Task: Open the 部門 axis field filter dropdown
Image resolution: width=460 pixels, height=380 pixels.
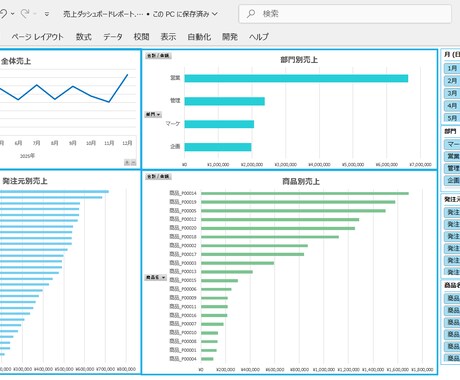Action: (x=153, y=114)
